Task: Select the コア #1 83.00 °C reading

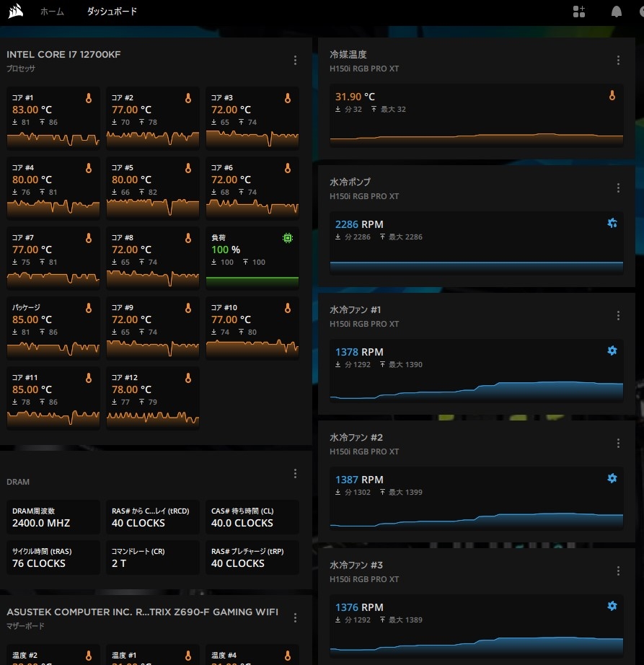Action: 32,110
